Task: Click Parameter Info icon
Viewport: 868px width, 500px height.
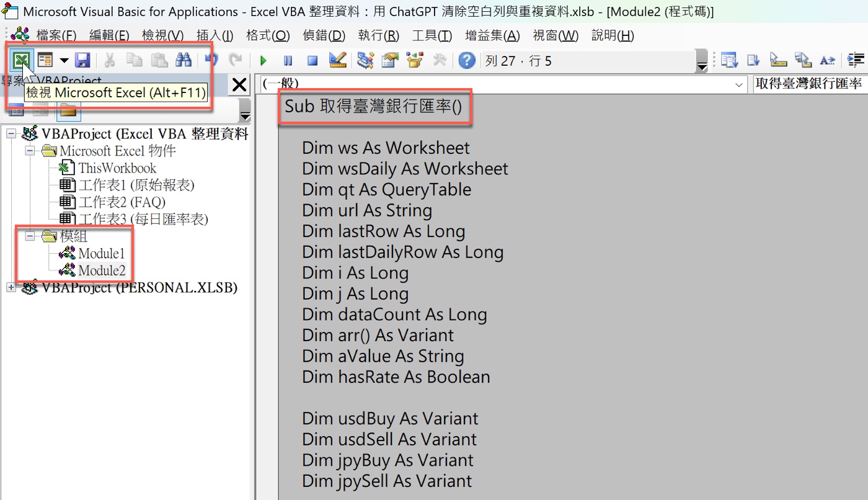Action: [x=803, y=60]
